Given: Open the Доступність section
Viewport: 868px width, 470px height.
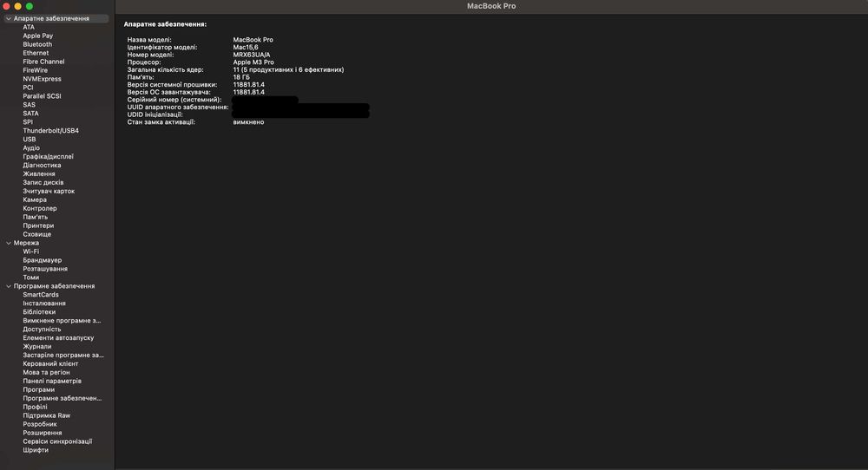Looking at the screenshot, I should (x=42, y=330).
